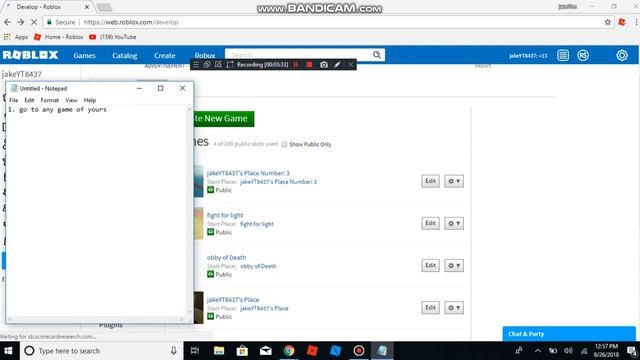Open Robux in Roblox navigation
The height and width of the screenshot is (360, 640).
204,56
